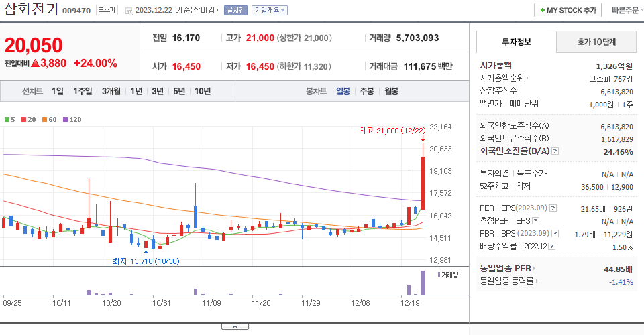Click the MY STOCK 추가 button
644x335 pixels.
coord(568,10)
